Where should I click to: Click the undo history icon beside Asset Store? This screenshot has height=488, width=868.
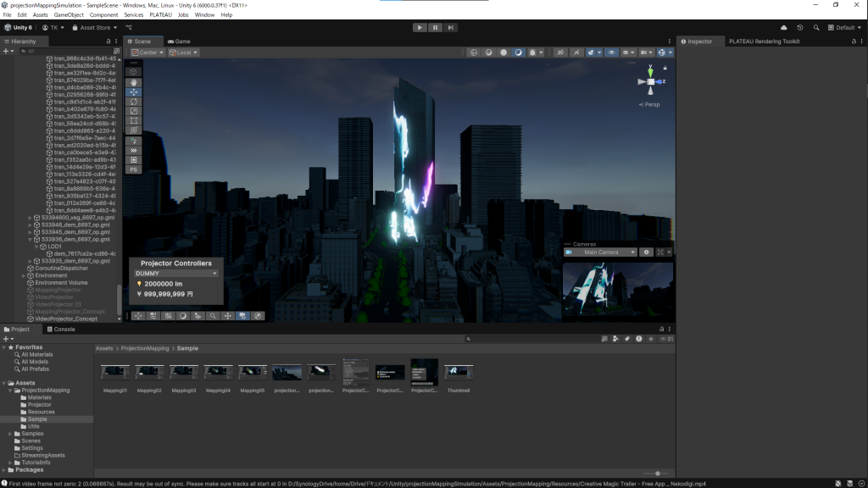tap(129, 28)
